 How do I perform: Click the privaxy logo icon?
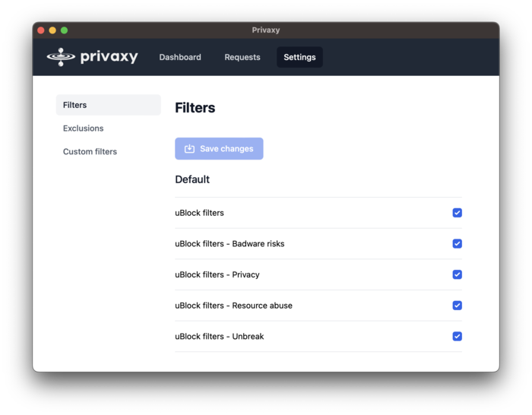(x=61, y=57)
